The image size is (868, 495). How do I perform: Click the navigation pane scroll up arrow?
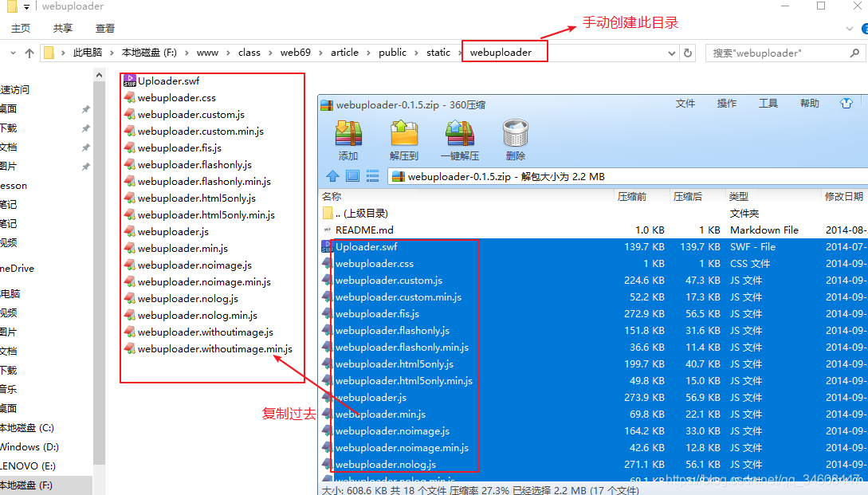point(99,75)
